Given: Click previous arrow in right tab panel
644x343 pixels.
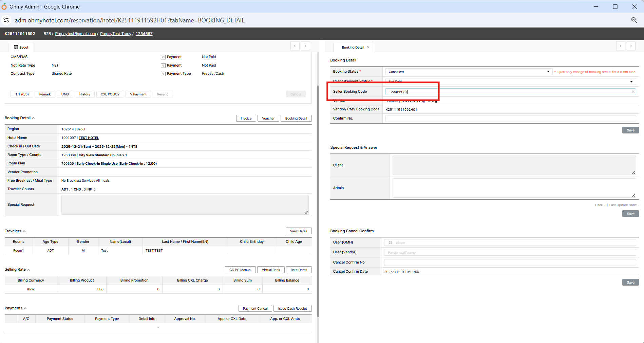Looking at the screenshot, I should coord(621,46).
